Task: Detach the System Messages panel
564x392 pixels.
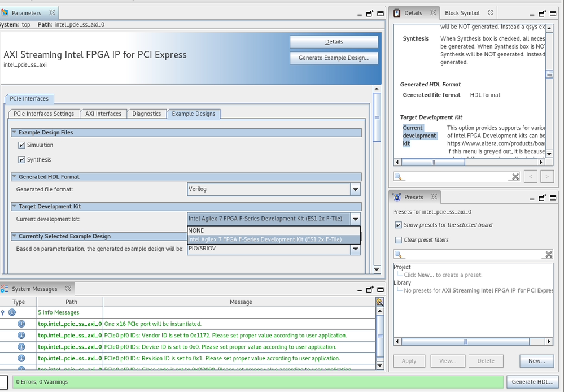Action: (x=370, y=289)
